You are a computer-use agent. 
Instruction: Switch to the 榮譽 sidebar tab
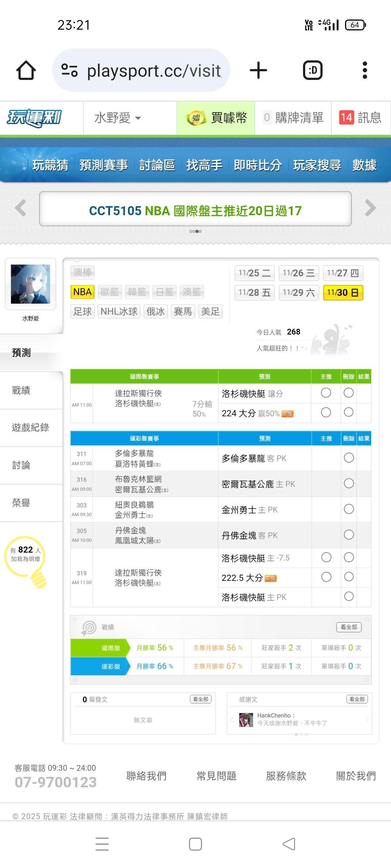31,503
